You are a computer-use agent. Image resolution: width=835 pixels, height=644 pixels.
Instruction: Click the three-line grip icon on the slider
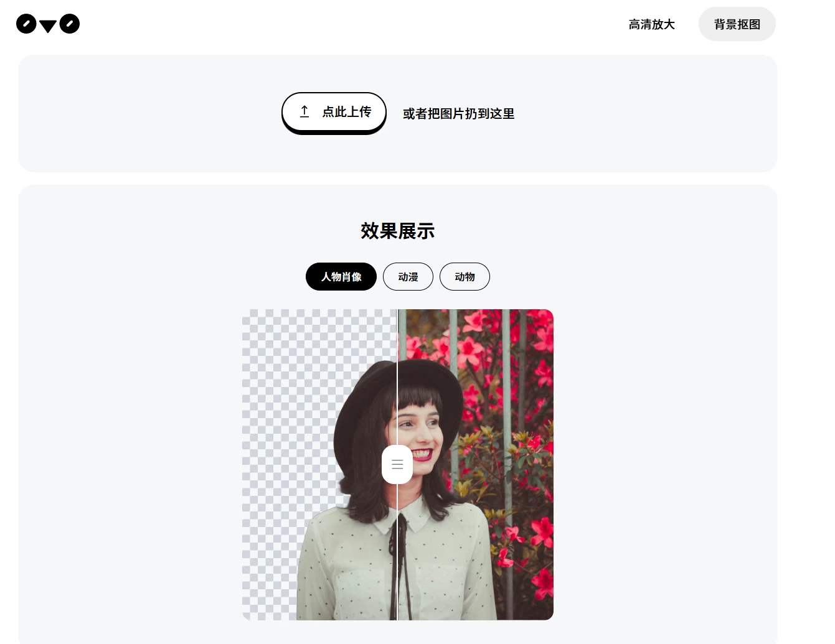click(397, 465)
